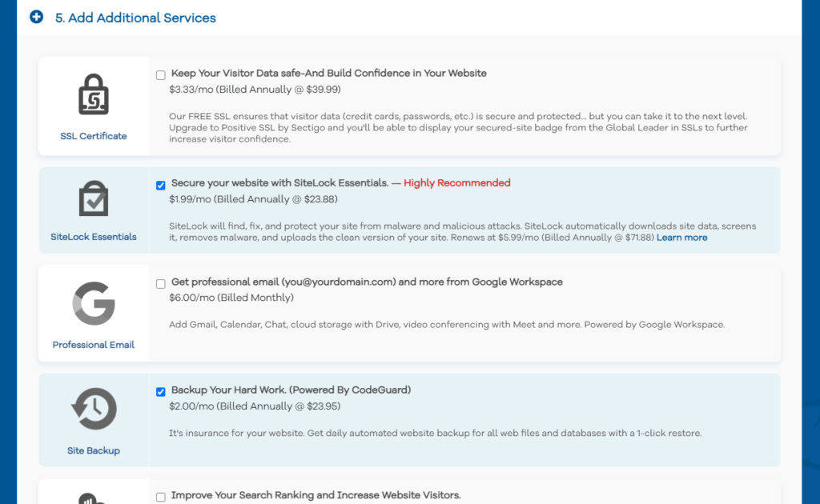
Task: Click the 'SiteLock will find, fix' description
Action: pos(462,232)
